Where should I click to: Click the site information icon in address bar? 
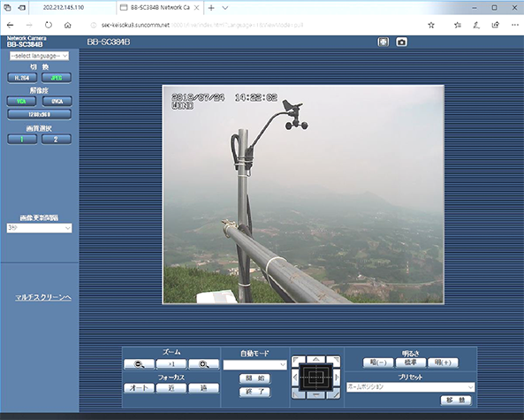(x=94, y=25)
